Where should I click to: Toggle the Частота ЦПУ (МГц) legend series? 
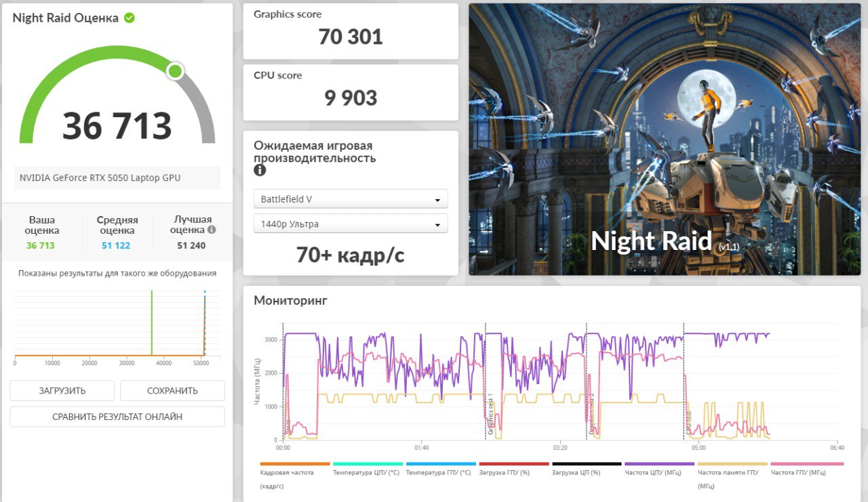tap(659, 469)
